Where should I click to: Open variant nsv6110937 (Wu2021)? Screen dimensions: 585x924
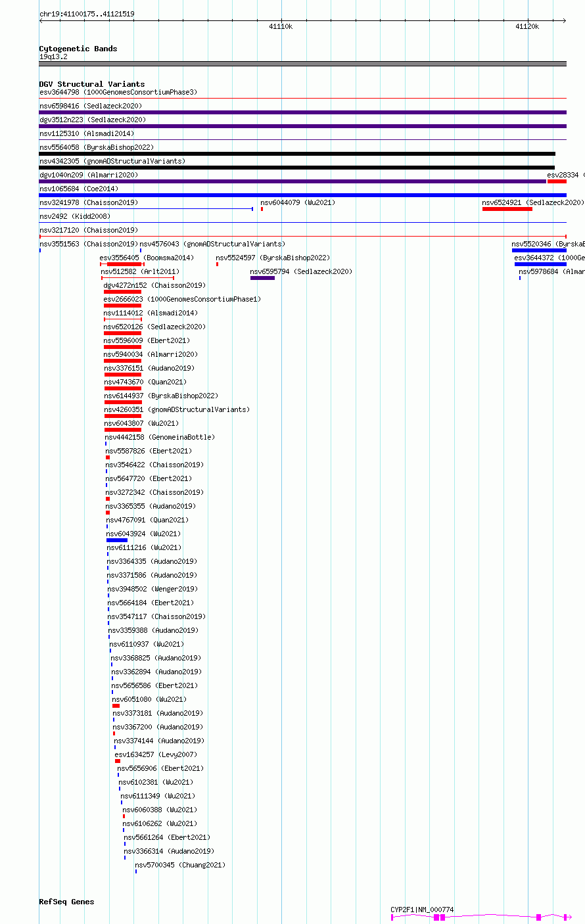[147, 644]
